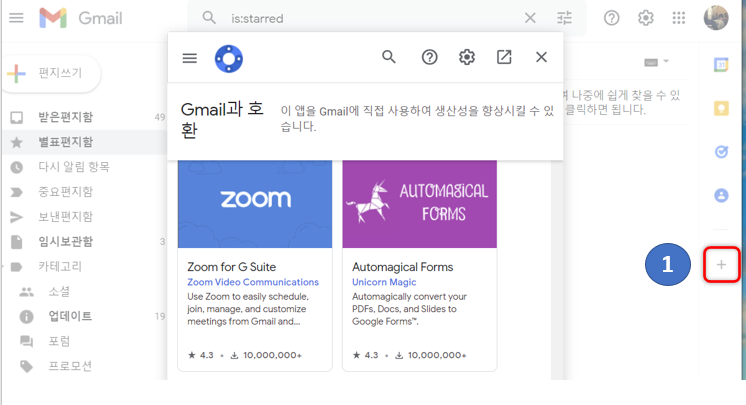Image resolution: width=746 pixels, height=405 pixels.
Task: Click the Workspace Marketplace logo
Action: pyautogui.click(x=229, y=59)
